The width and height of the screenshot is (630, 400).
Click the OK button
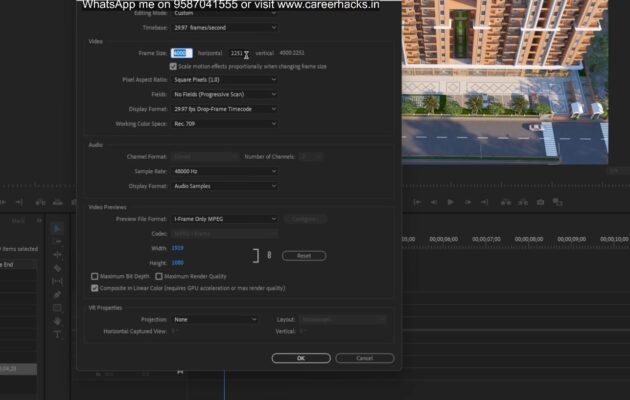tap(300, 358)
